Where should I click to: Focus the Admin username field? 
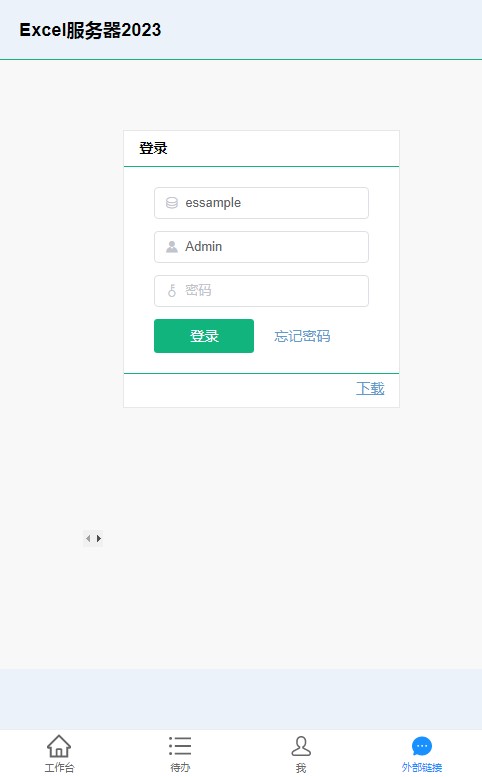[261, 247]
